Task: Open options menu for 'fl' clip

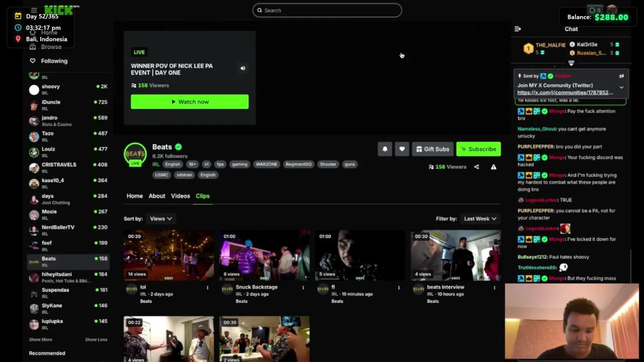Action: click(x=398, y=288)
